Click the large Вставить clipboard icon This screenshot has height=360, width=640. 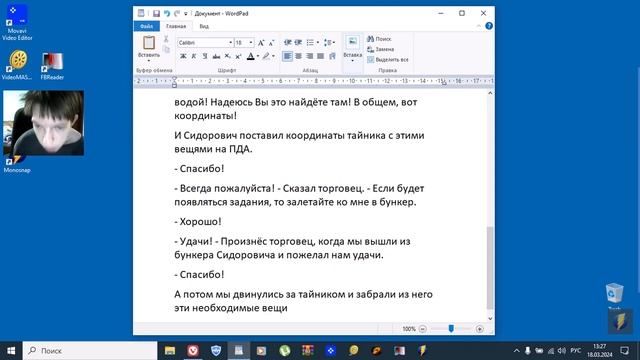(x=149, y=43)
